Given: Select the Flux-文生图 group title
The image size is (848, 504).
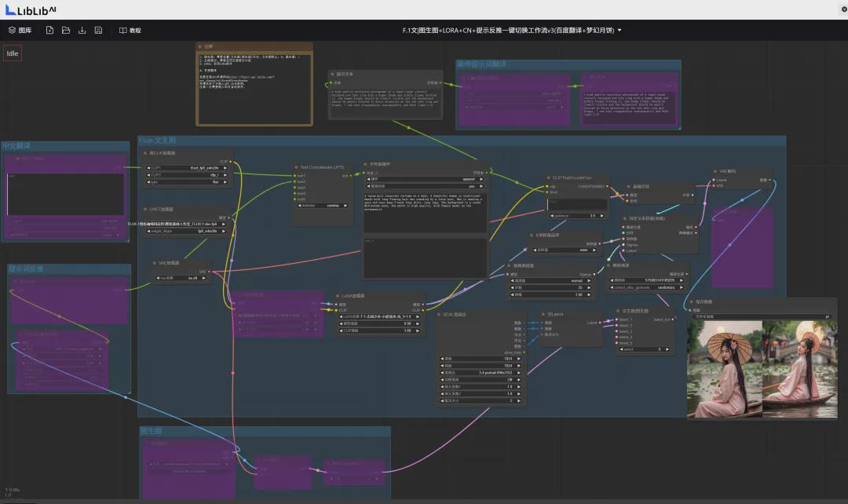Looking at the screenshot, I should [157, 141].
